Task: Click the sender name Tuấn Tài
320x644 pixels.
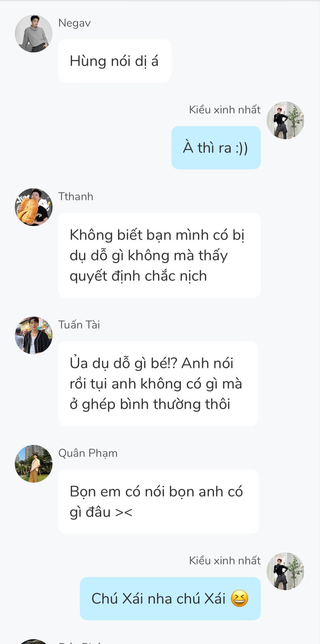Action: (x=79, y=325)
